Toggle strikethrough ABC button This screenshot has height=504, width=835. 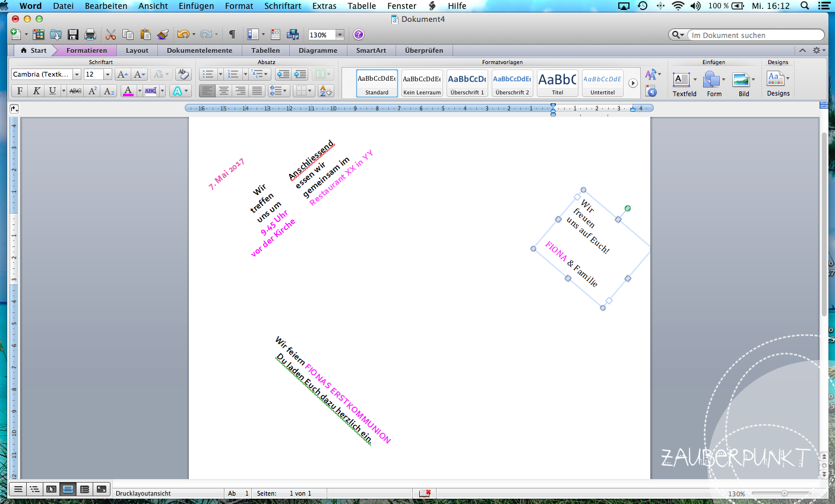tap(75, 91)
